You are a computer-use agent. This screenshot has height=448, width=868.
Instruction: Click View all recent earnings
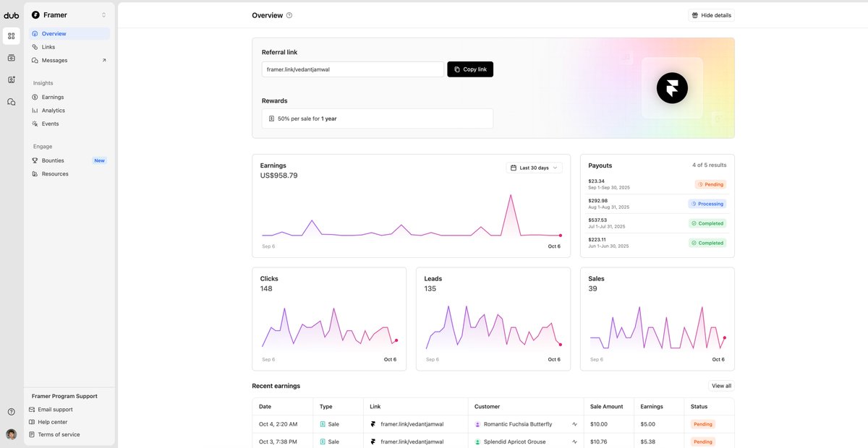coord(721,386)
